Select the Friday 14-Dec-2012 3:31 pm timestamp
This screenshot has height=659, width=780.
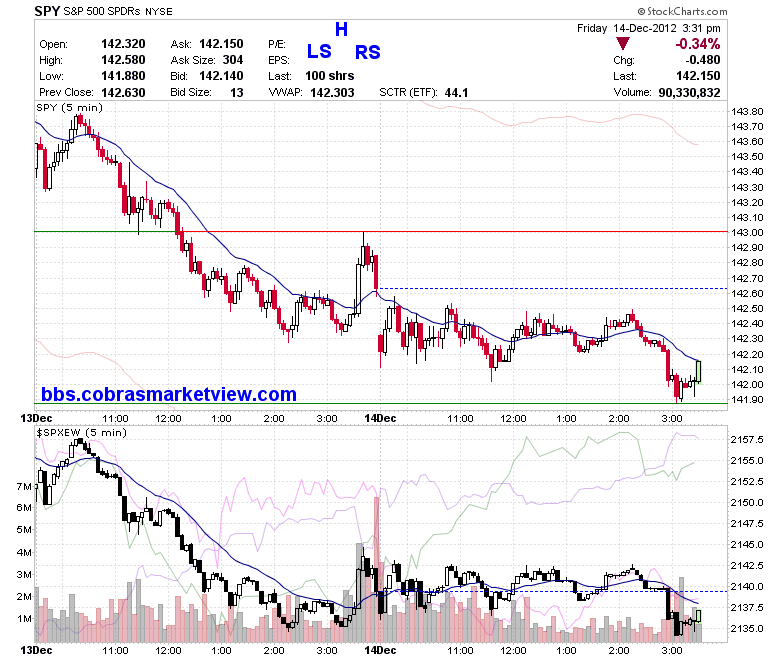pyautogui.click(x=649, y=28)
